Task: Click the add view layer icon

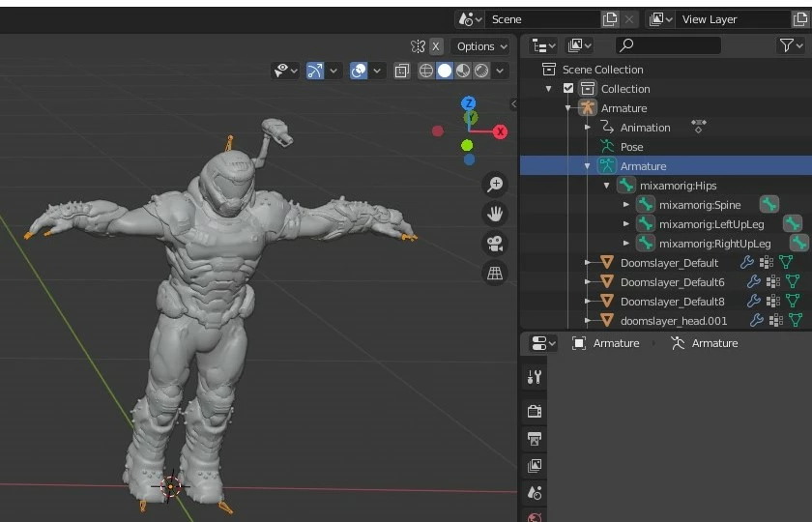Action: coord(800,19)
